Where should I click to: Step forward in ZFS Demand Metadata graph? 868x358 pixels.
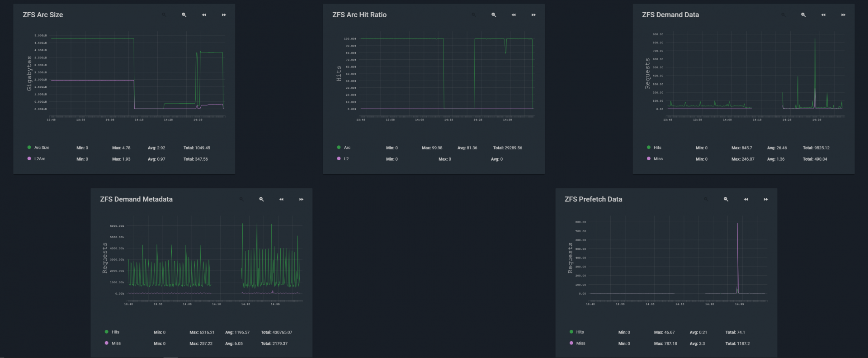pos(301,199)
